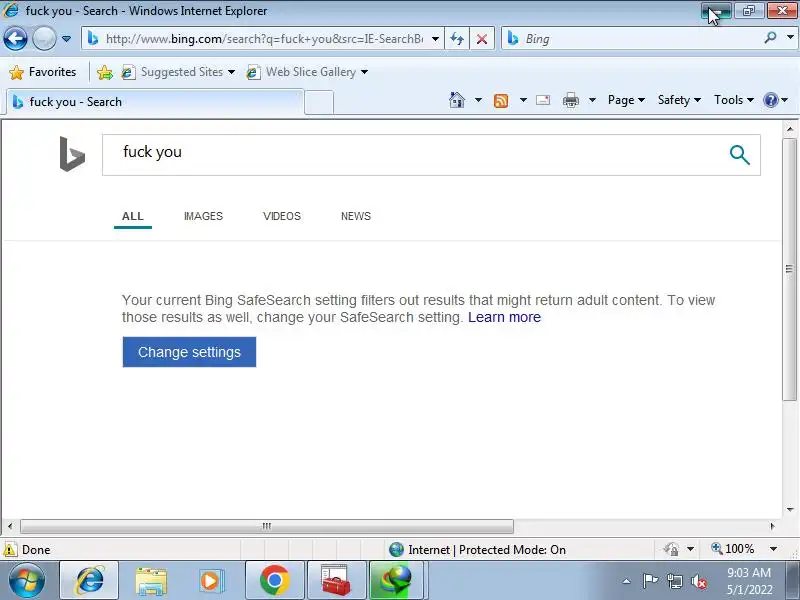Image resolution: width=800 pixels, height=600 pixels.
Task: Click the vertical scrollbar thumb
Action: (789, 269)
